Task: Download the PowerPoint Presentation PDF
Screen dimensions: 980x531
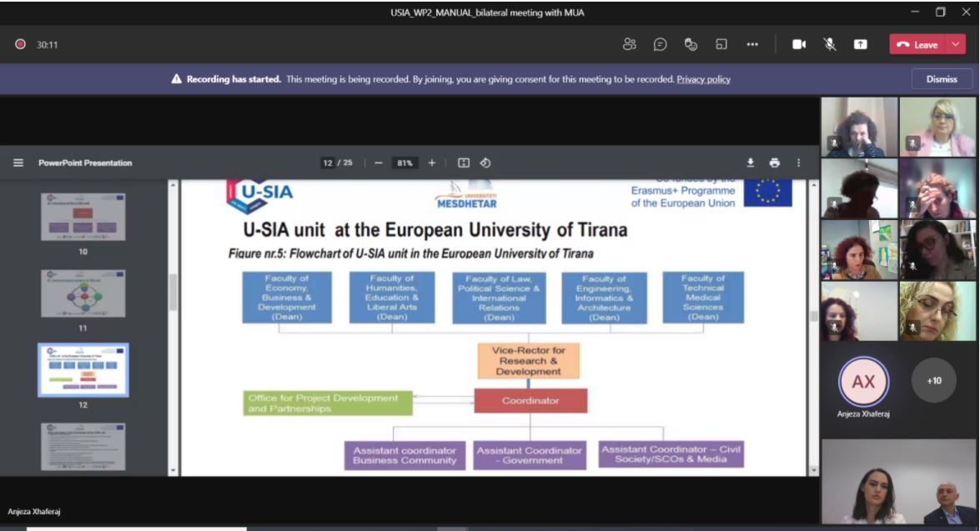Action: coord(750,163)
